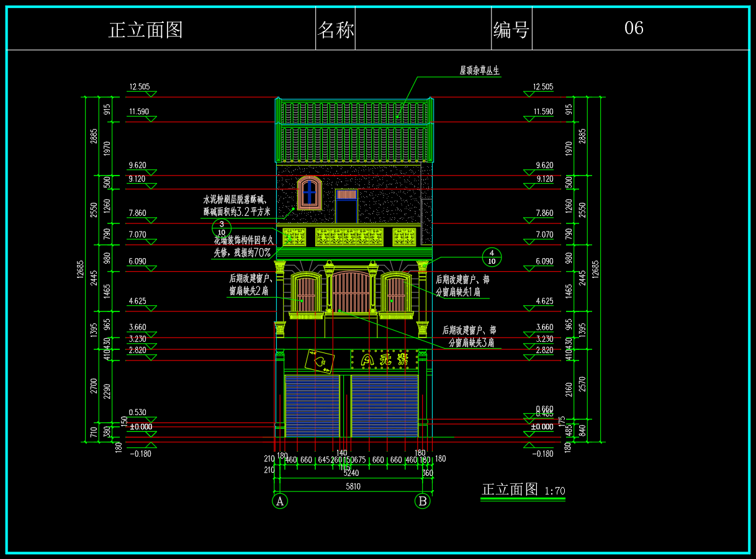756x559 pixels.
Task: Select the left roller shutter door
Action: pyautogui.click(x=312, y=406)
